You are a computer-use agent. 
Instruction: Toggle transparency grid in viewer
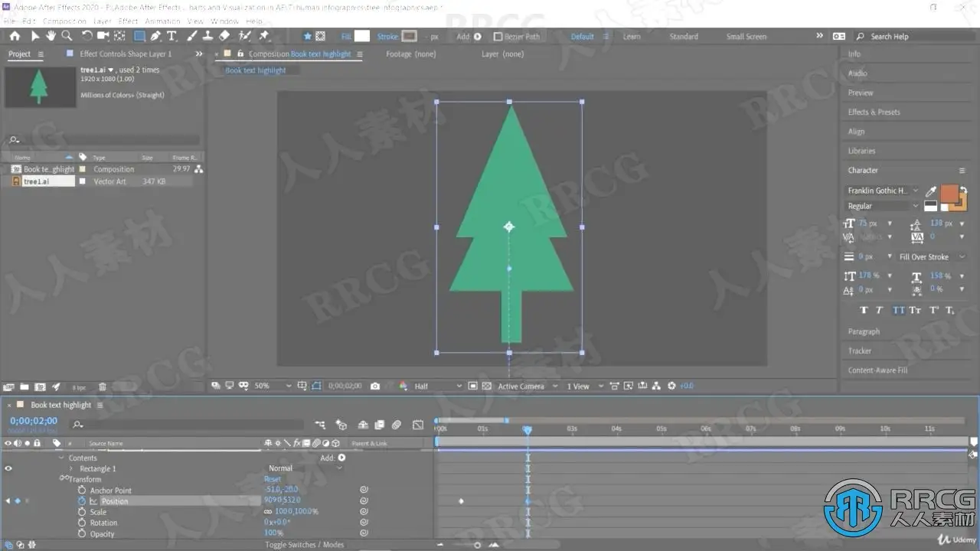(x=487, y=386)
